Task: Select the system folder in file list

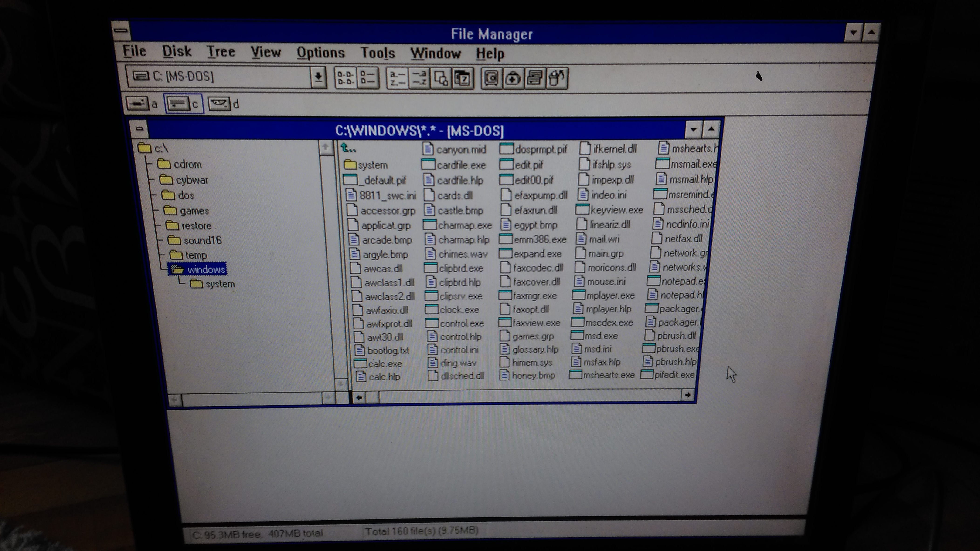Action: pyautogui.click(x=366, y=165)
